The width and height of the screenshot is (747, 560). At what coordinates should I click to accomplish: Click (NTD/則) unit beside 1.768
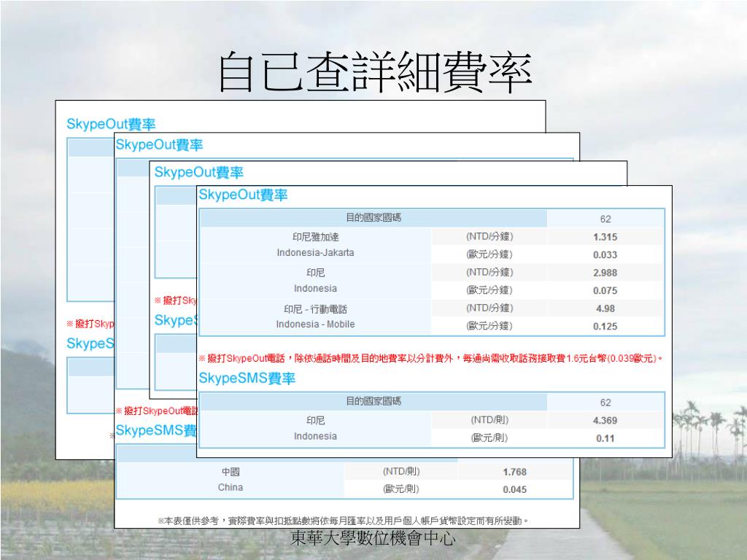pyautogui.click(x=400, y=472)
